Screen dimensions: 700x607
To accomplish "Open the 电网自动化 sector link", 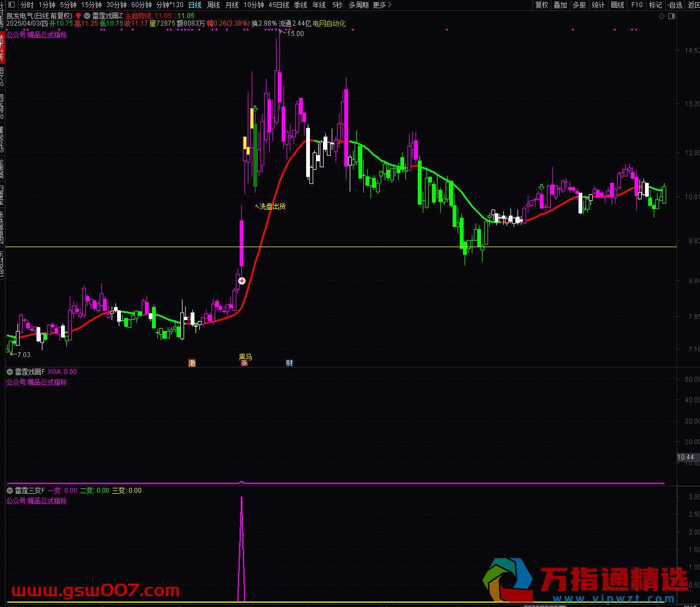I will point(329,24).
